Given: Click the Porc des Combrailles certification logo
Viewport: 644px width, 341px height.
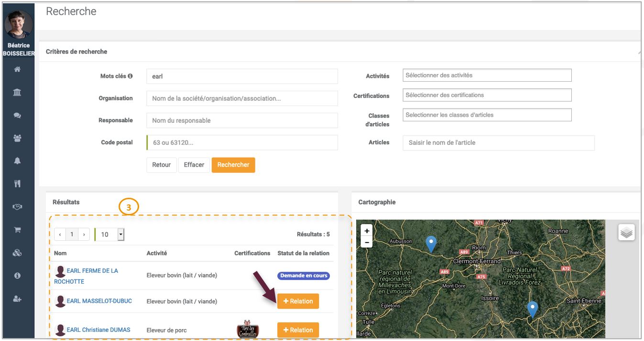Looking at the screenshot, I should (x=248, y=329).
